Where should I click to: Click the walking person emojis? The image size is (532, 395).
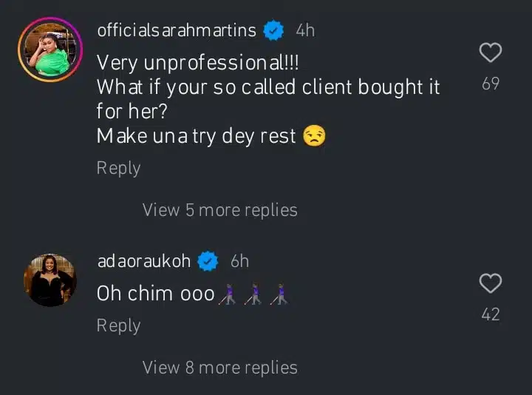pyautogui.click(x=253, y=294)
